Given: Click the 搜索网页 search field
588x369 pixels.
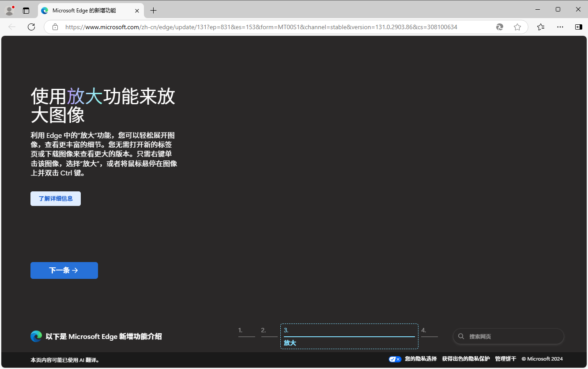Looking at the screenshot, I should click(x=508, y=336).
